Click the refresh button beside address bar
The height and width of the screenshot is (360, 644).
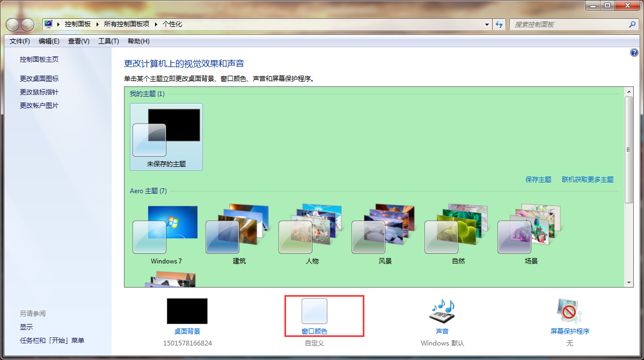click(x=500, y=24)
